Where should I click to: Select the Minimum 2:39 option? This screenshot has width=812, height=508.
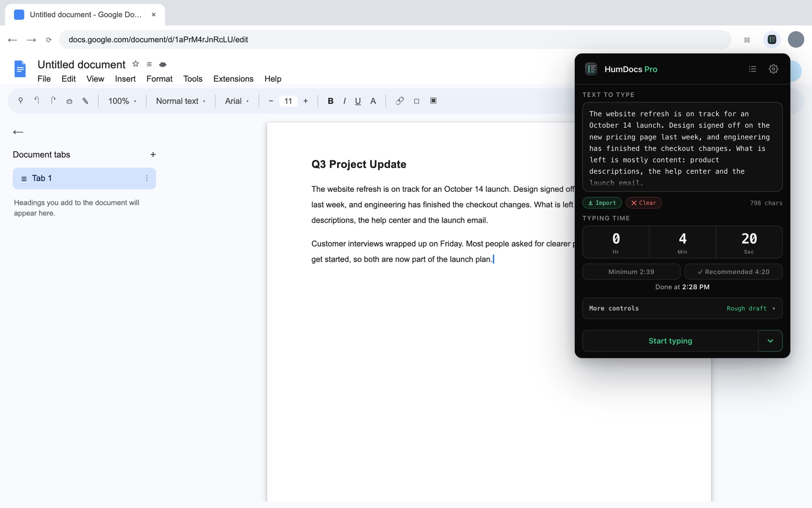point(631,272)
